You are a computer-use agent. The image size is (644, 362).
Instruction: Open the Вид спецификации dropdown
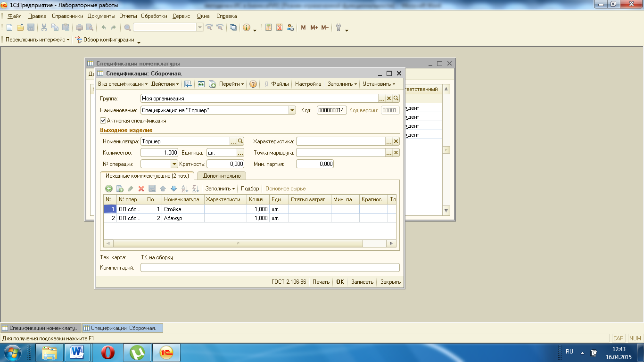point(123,84)
